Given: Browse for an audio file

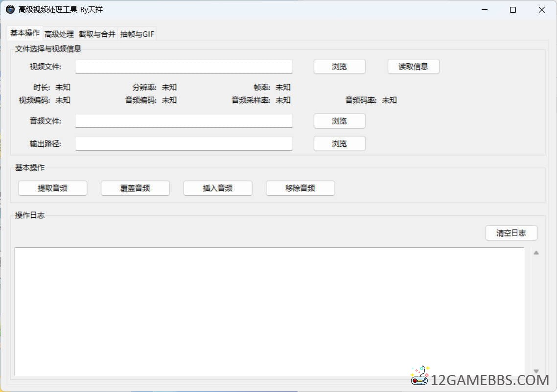Looking at the screenshot, I should (x=339, y=121).
